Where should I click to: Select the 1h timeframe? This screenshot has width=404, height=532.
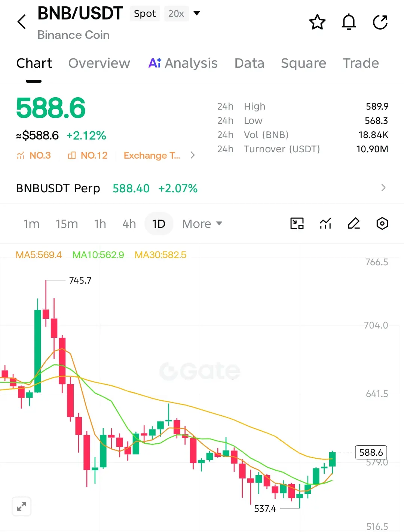point(100,224)
